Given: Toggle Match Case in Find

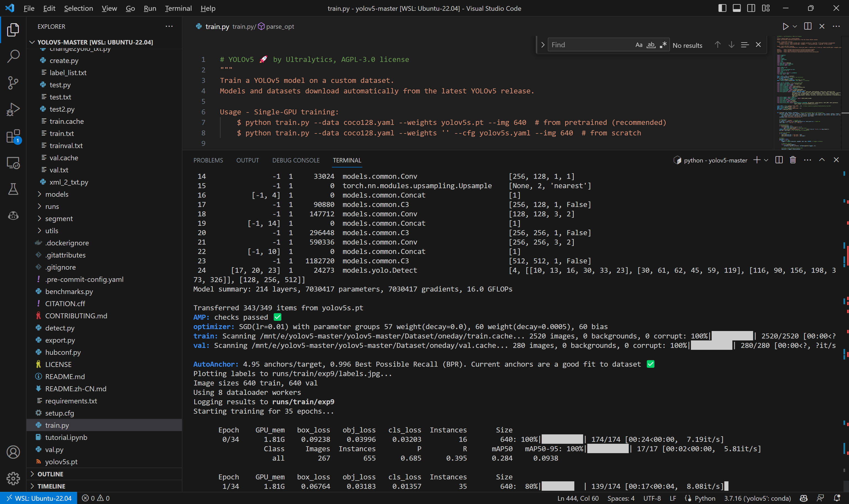Looking at the screenshot, I should pyautogui.click(x=639, y=45).
